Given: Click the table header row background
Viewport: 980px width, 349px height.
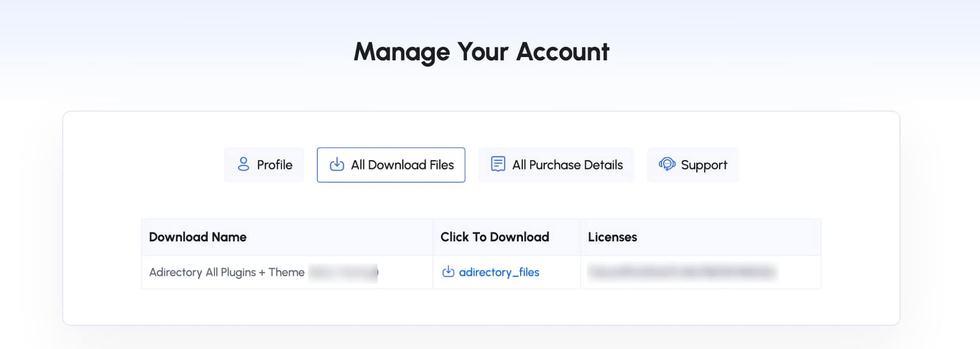Looking at the screenshot, I should [x=766, y=237].
